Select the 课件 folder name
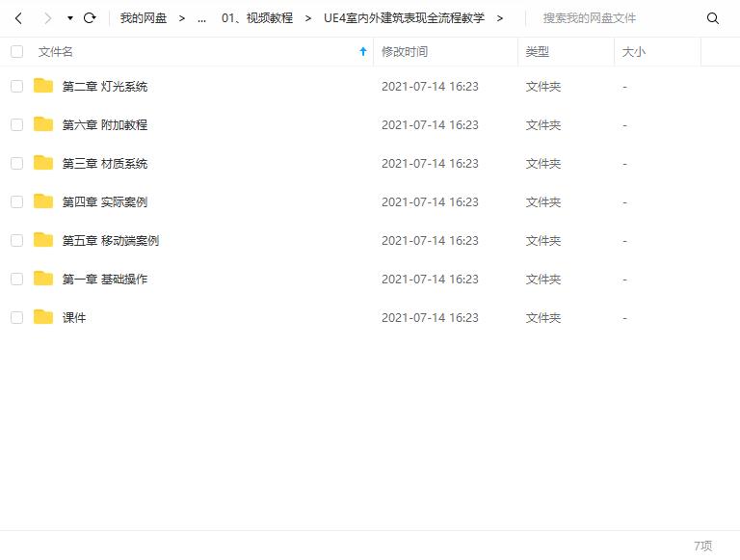This screenshot has height=560, width=740. [x=74, y=318]
